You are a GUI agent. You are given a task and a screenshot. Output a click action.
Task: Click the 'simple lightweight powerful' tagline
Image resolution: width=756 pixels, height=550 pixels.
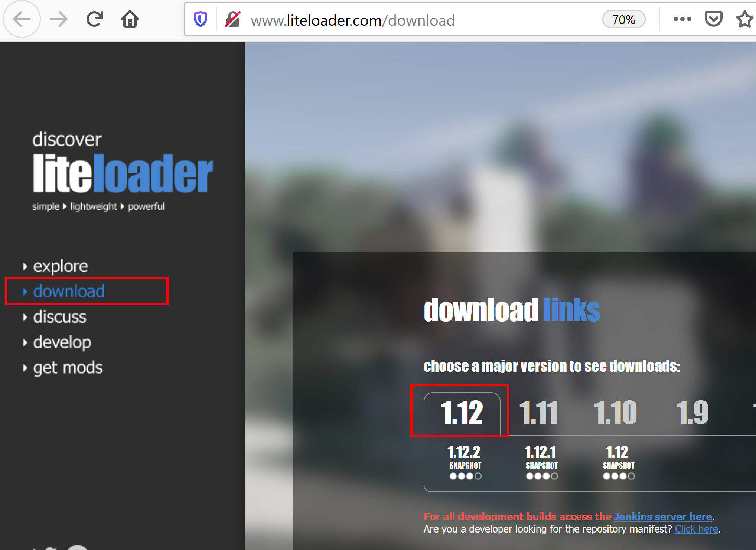(x=98, y=206)
